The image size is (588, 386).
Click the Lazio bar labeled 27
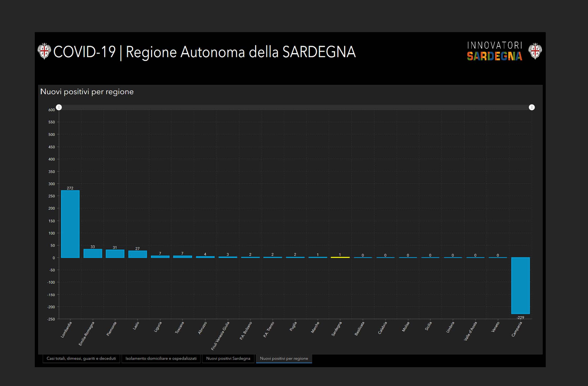[138, 254]
